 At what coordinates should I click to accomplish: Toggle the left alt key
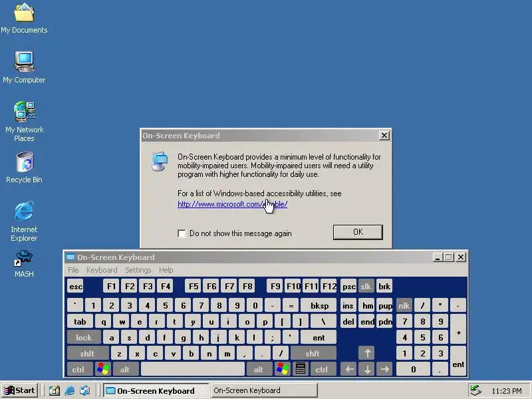click(x=125, y=369)
